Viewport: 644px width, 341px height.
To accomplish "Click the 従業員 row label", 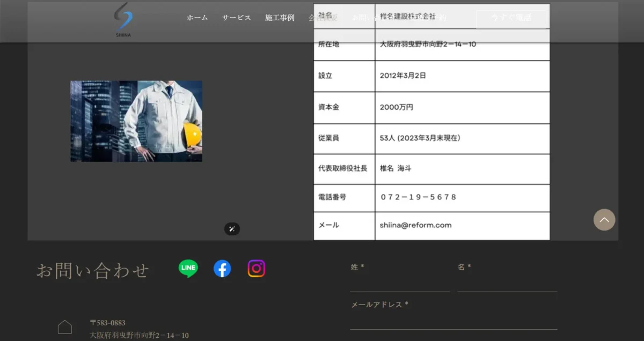I will pos(328,138).
